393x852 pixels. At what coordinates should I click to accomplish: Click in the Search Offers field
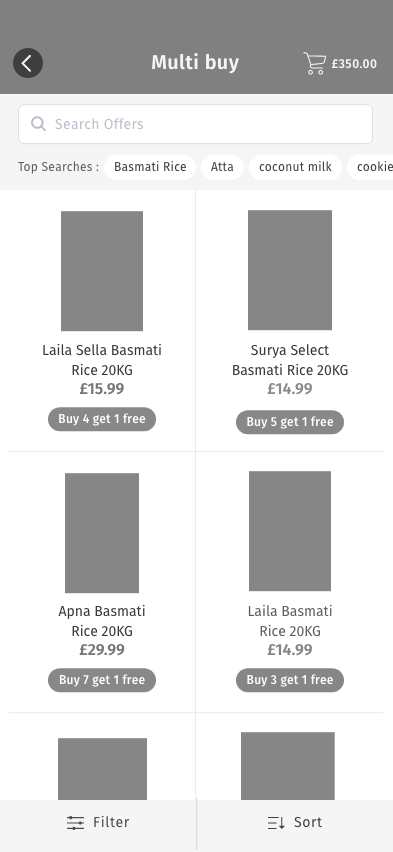195,124
